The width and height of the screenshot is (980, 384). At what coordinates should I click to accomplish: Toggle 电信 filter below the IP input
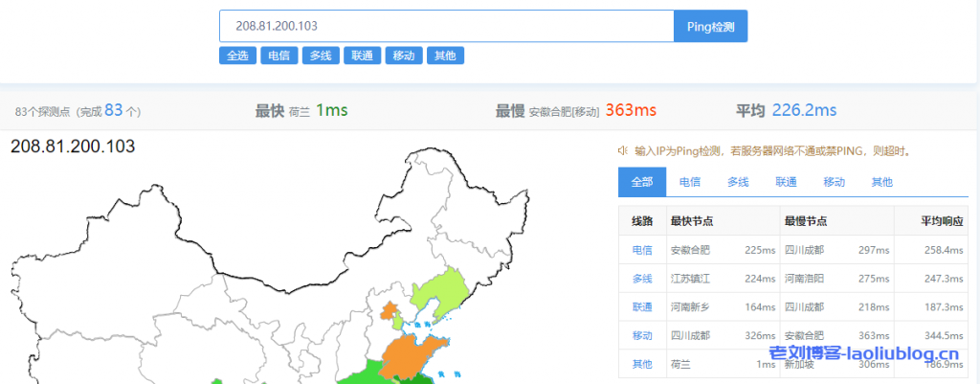(x=278, y=56)
